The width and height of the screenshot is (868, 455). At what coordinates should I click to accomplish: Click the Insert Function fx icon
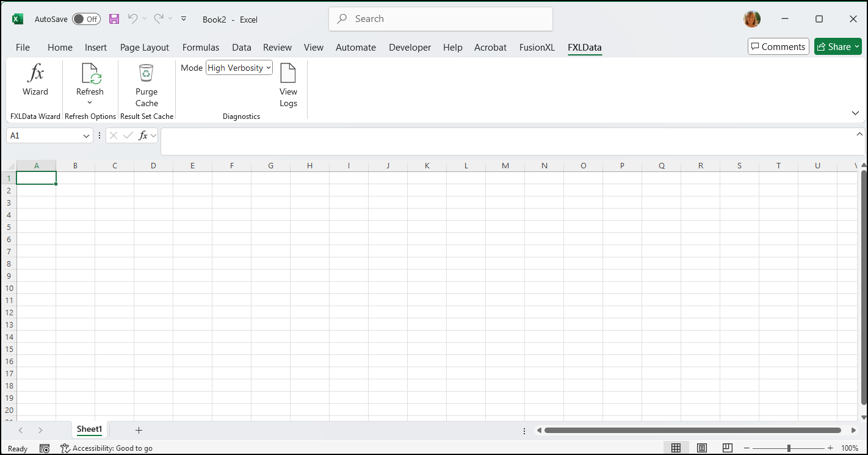click(143, 135)
